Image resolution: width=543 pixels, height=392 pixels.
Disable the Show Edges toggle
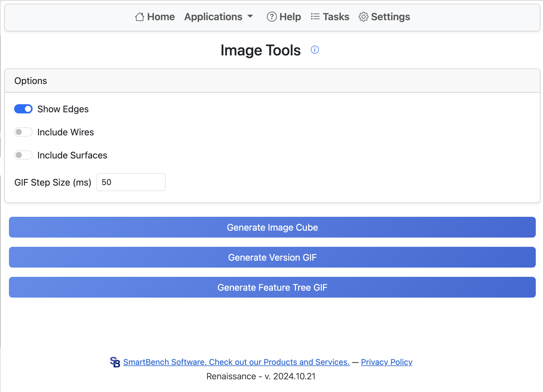click(23, 109)
